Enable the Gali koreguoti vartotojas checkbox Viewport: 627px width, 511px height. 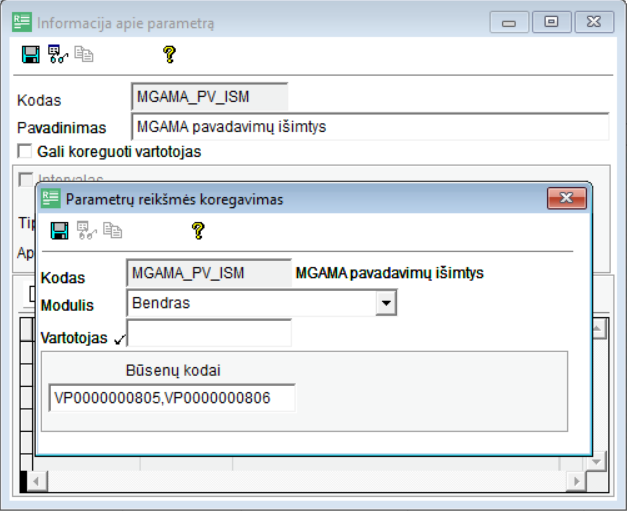[x=25, y=152]
